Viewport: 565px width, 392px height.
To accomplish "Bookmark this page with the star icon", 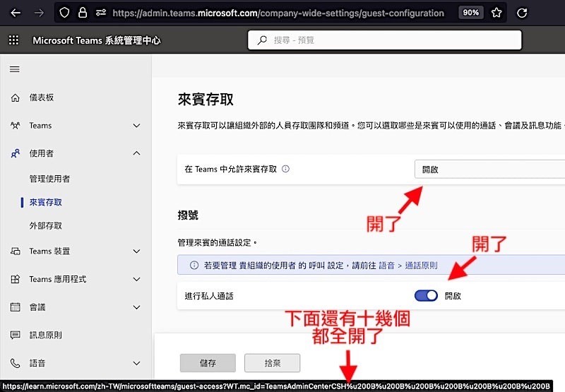I will [496, 13].
